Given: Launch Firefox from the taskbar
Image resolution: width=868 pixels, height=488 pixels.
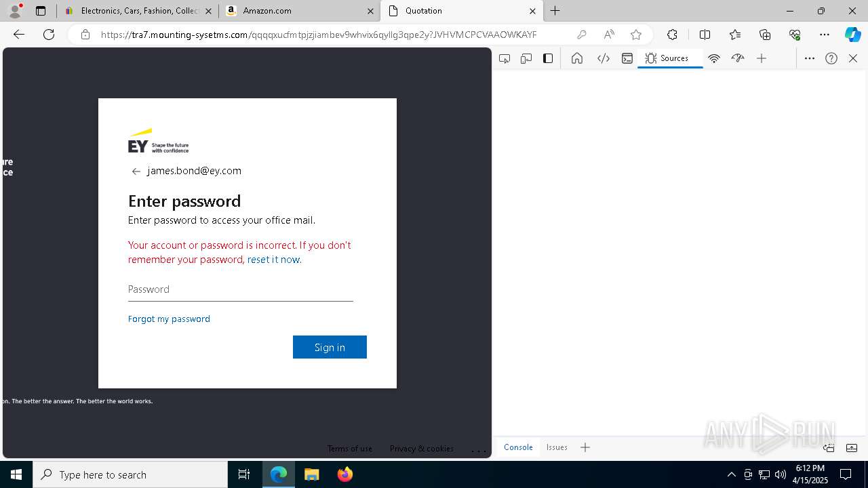Looking at the screenshot, I should coord(345,474).
